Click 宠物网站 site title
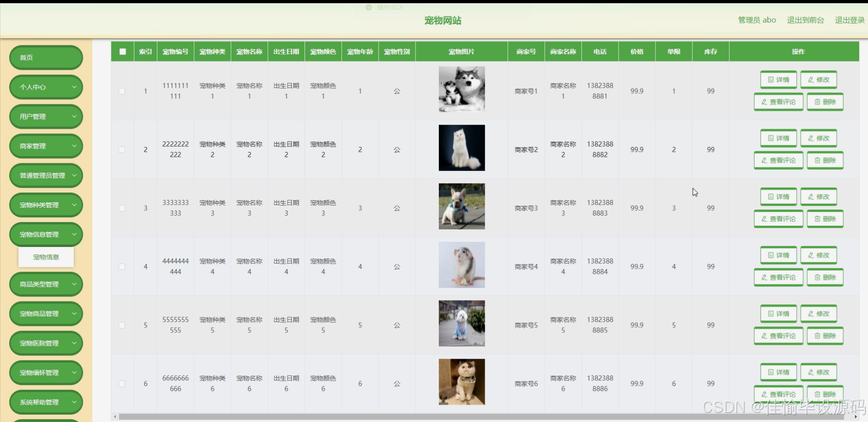 (x=443, y=20)
